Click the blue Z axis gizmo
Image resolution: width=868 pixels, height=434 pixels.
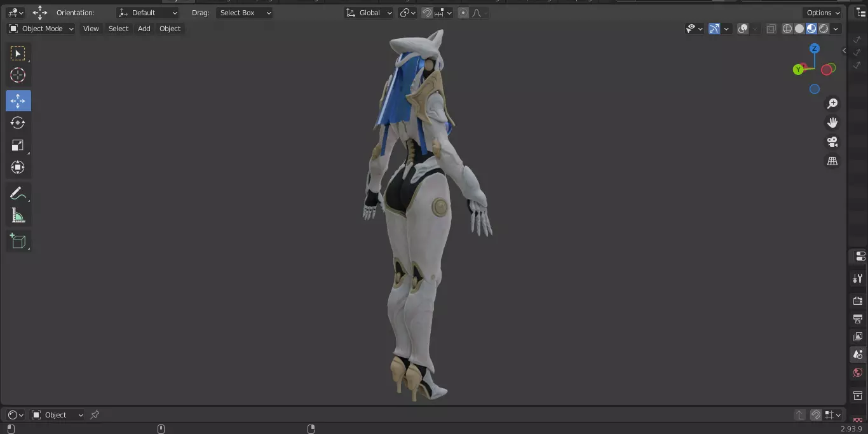pos(815,48)
